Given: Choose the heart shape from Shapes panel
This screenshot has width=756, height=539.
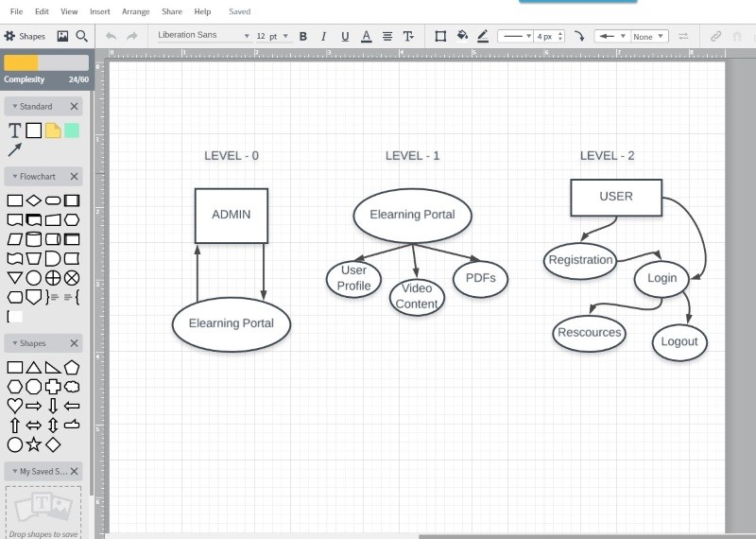Looking at the screenshot, I should pos(14,406).
